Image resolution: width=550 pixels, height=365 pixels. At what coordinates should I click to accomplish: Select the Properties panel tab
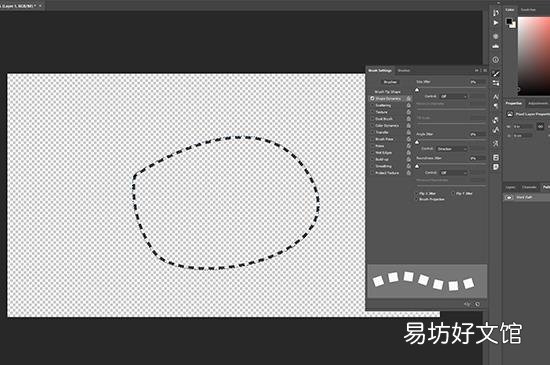pos(514,103)
